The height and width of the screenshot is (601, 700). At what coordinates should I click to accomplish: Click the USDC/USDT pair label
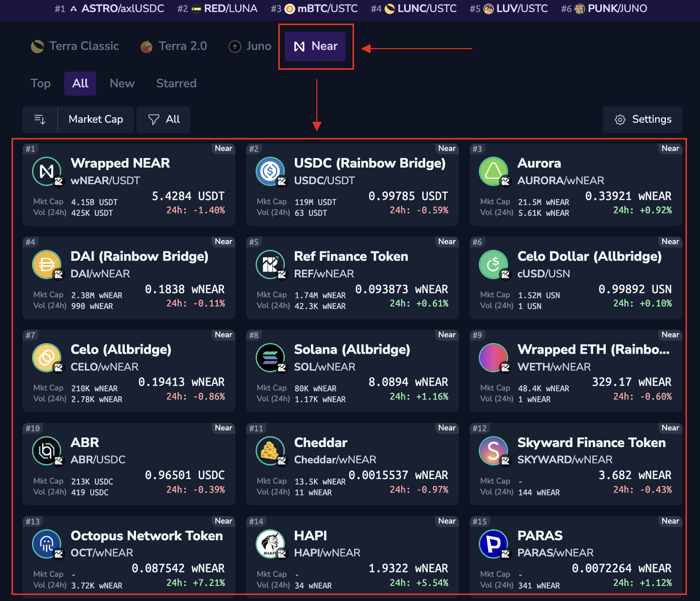[324, 181]
